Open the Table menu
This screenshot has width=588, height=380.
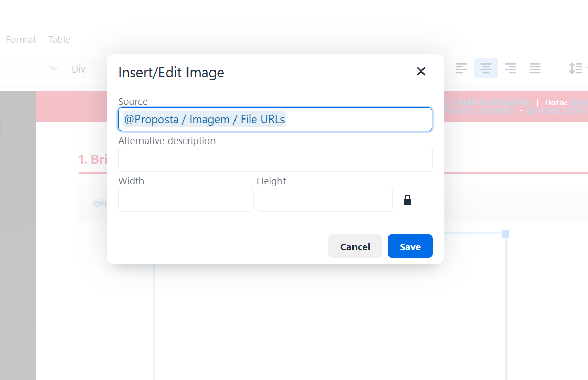(x=59, y=39)
